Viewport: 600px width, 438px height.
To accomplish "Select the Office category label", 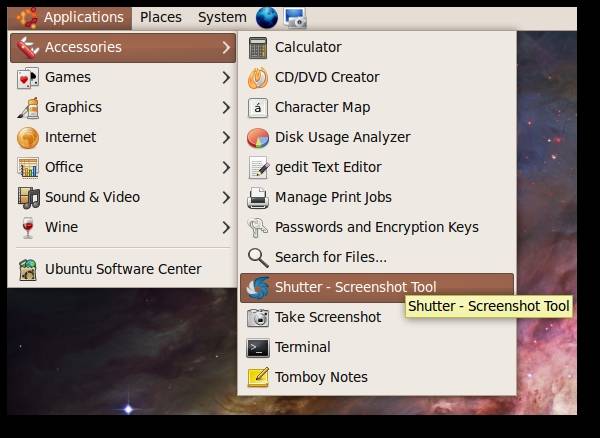I will pos(64,167).
